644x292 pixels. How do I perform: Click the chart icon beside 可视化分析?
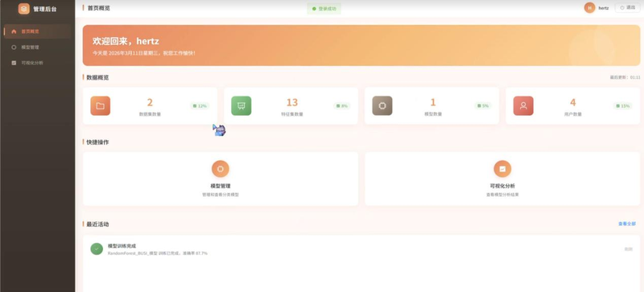14,63
